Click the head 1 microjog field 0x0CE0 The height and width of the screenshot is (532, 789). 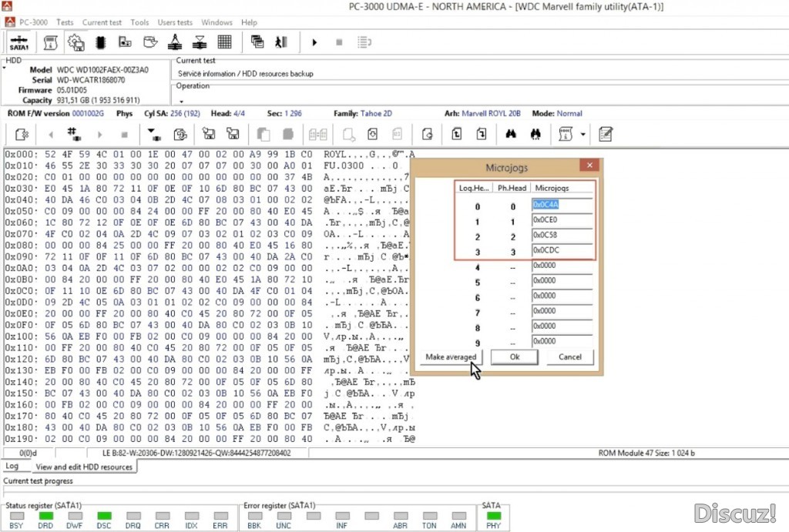tap(562, 219)
